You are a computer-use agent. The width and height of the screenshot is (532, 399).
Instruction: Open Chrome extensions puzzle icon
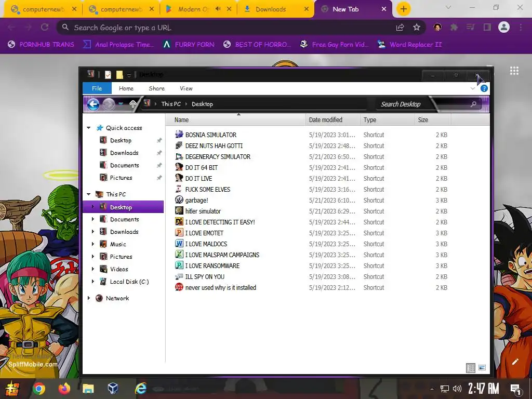click(x=454, y=28)
